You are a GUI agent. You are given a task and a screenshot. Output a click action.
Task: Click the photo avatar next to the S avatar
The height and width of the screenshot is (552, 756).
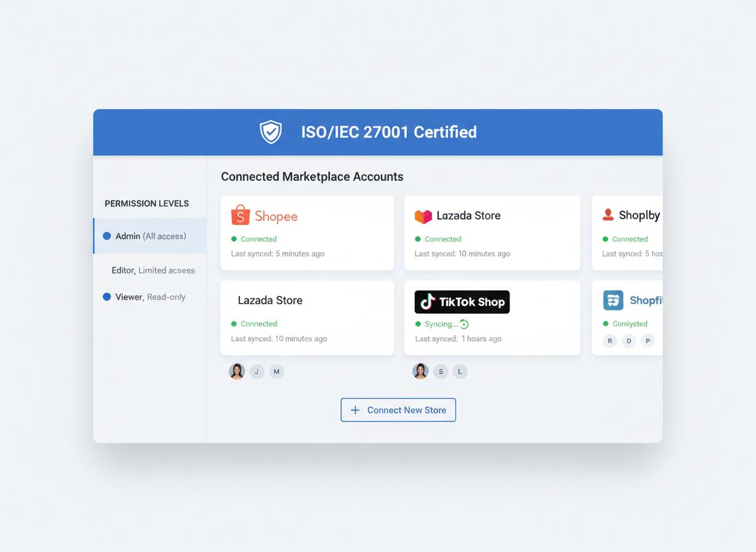420,372
